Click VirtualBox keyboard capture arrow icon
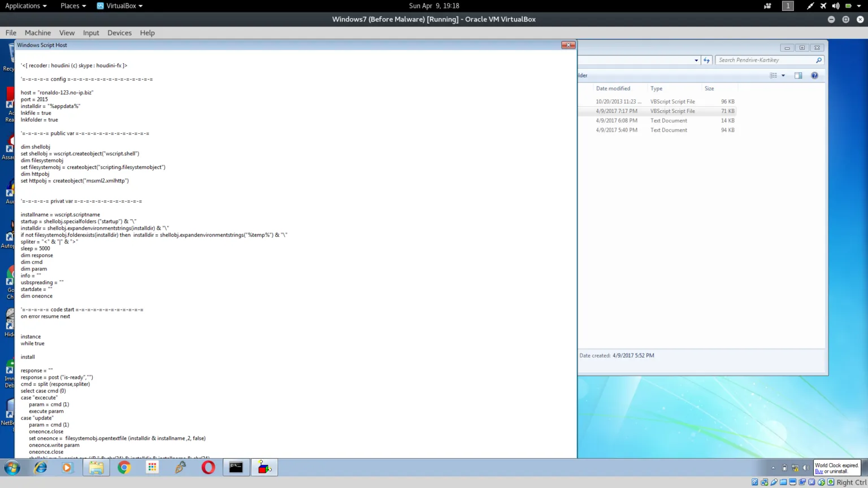868x488 pixels. click(x=831, y=482)
